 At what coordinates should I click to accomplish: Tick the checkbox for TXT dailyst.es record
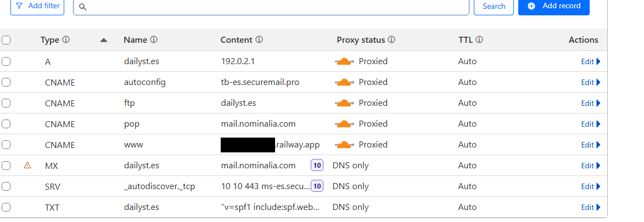coord(6,207)
